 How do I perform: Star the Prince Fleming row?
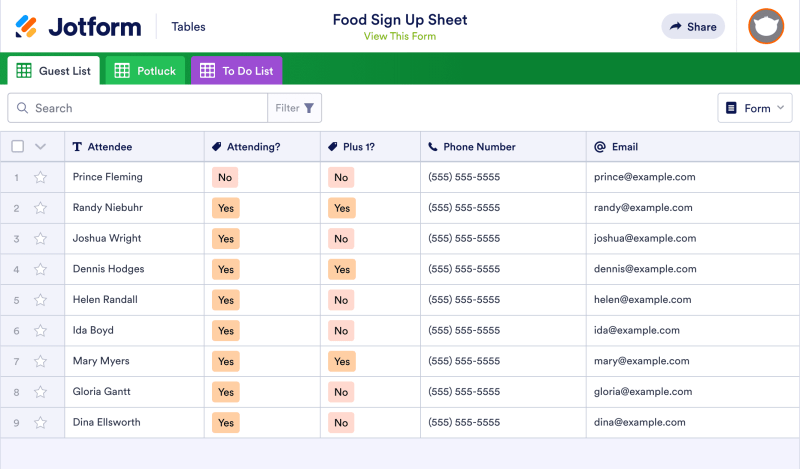[40, 177]
